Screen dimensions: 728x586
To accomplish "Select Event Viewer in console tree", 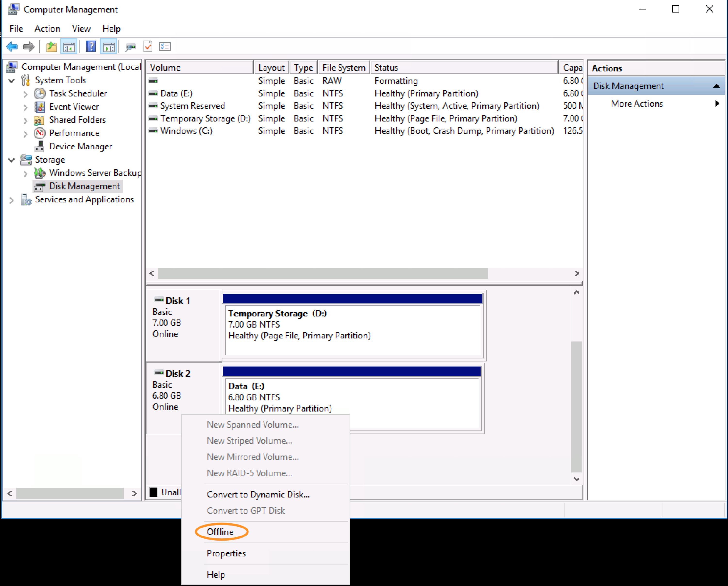I will pyautogui.click(x=74, y=107).
